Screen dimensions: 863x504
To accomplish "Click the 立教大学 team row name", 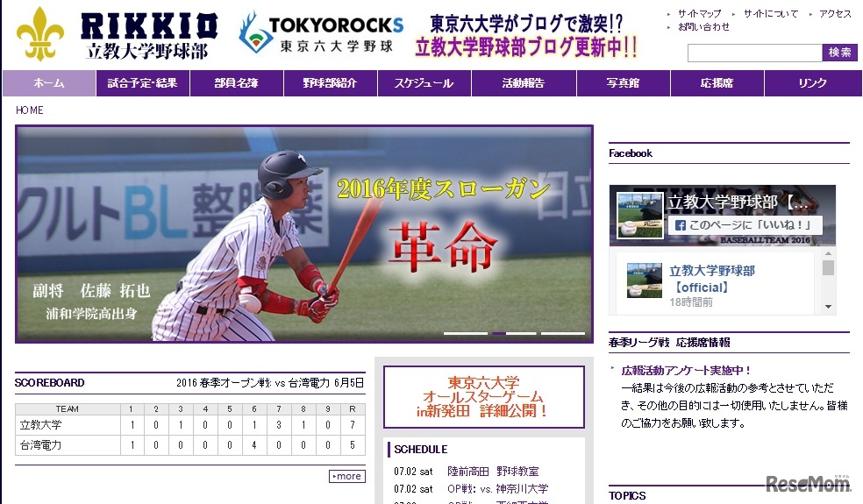I will point(40,425).
